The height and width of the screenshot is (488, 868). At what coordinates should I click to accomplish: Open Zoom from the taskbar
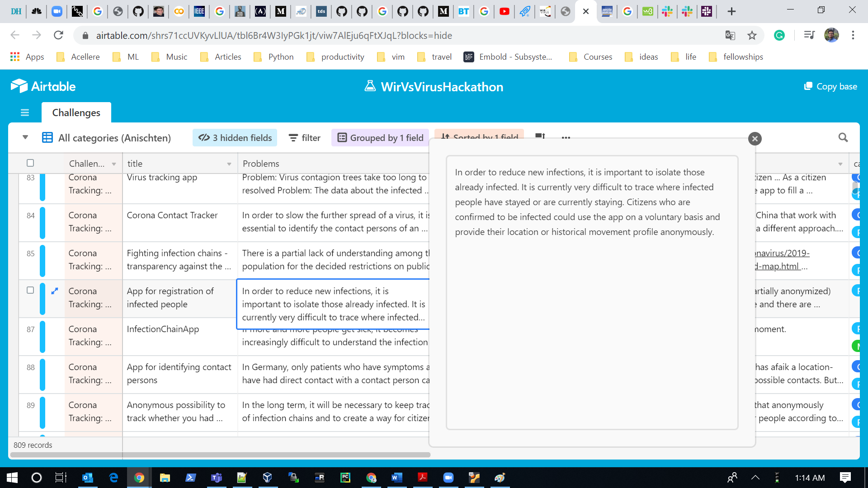pos(448,478)
